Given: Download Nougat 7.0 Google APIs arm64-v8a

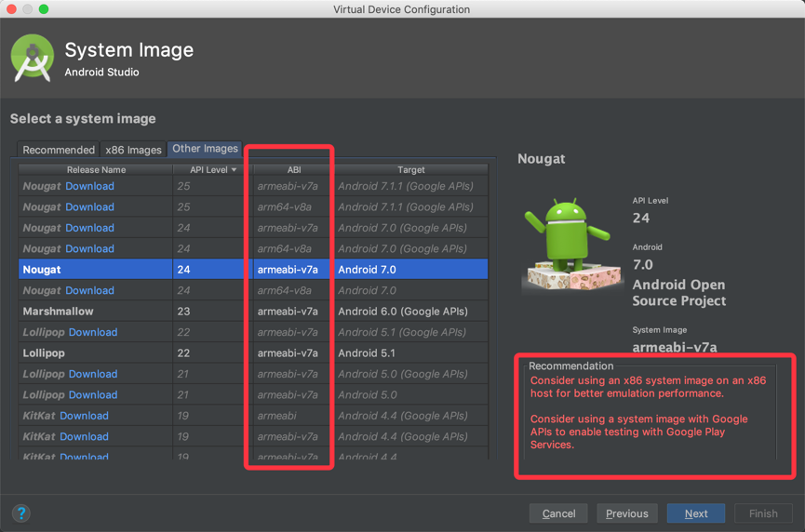Looking at the screenshot, I should coord(90,249).
